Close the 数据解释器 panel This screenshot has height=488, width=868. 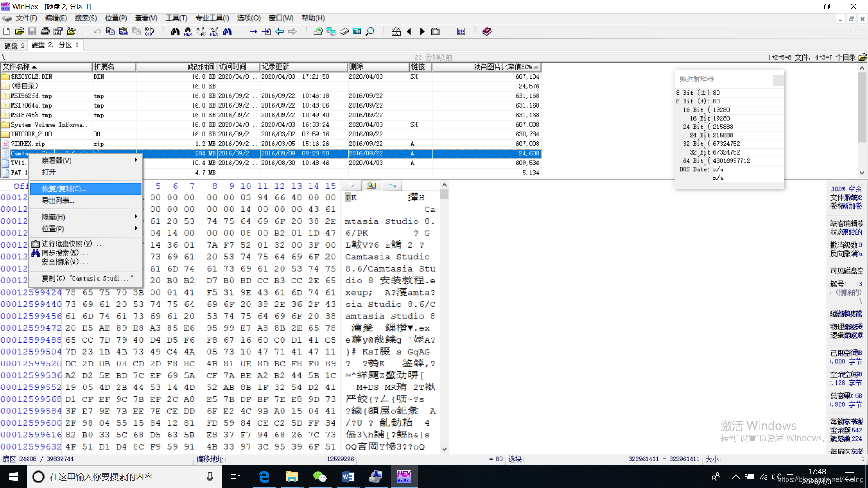click(778, 80)
